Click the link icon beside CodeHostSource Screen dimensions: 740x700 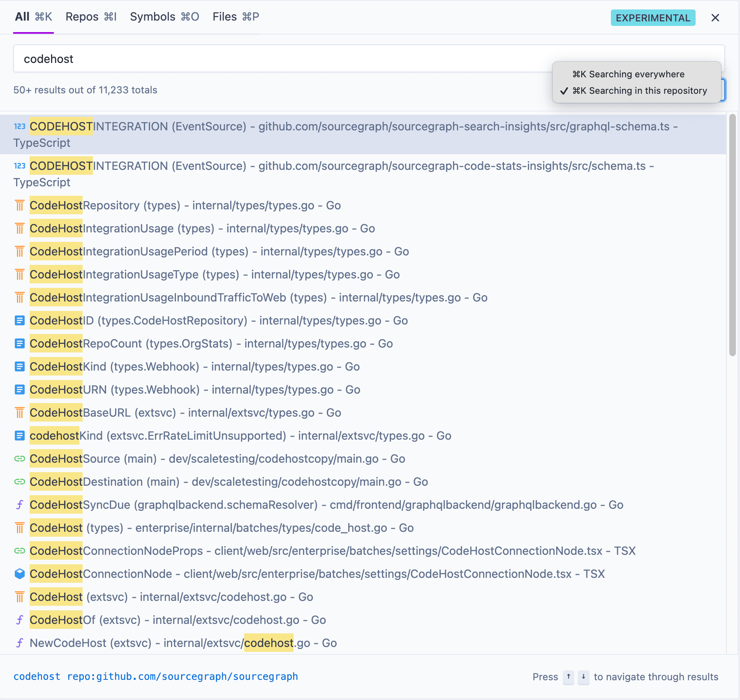(20, 459)
